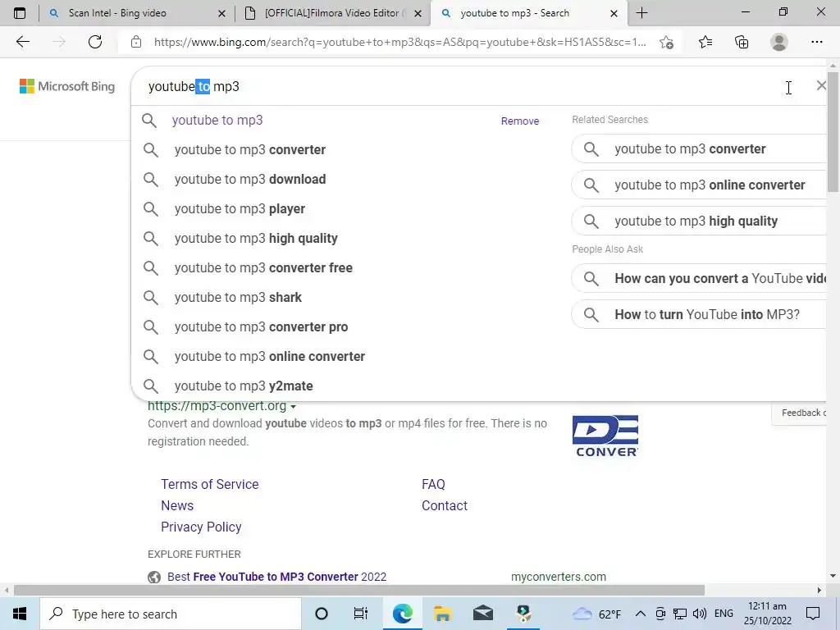Choose suggestion youtube to mp3 y2mate
This screenshot has width=840, height=630.
click(343, 386)
